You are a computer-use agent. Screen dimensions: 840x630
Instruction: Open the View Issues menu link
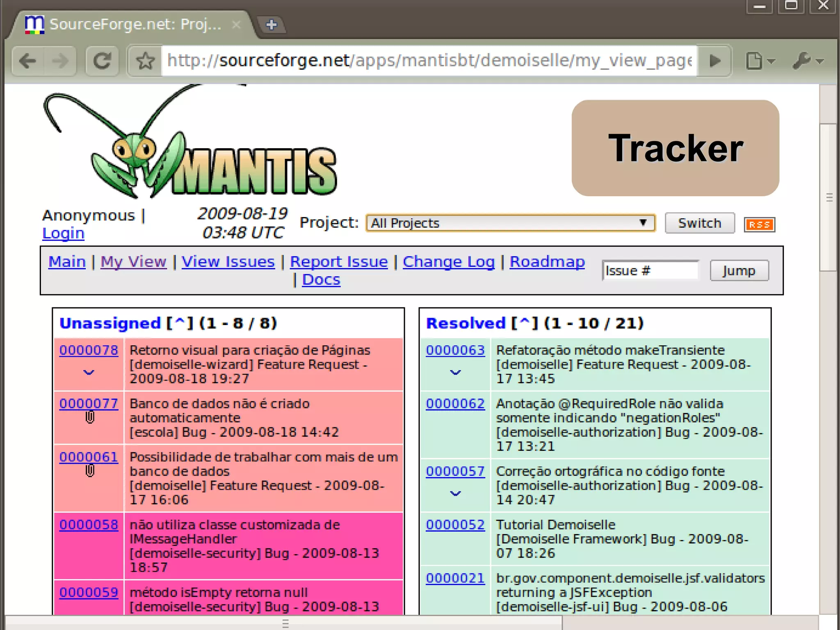point(228,261)
